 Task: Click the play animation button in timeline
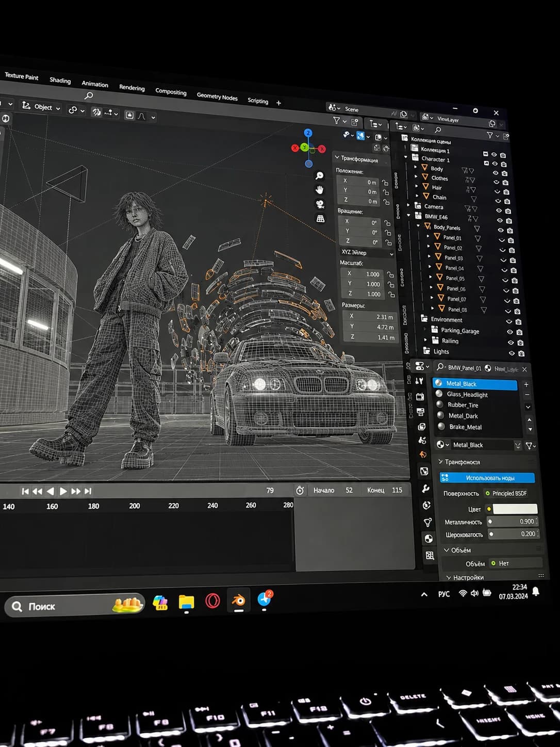[x=63, y=491]
